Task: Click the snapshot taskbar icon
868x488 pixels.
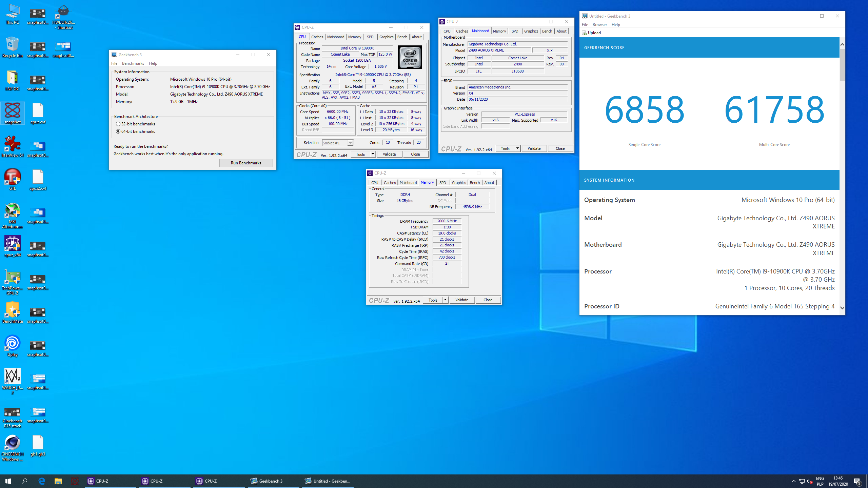Action: [75, 481]
